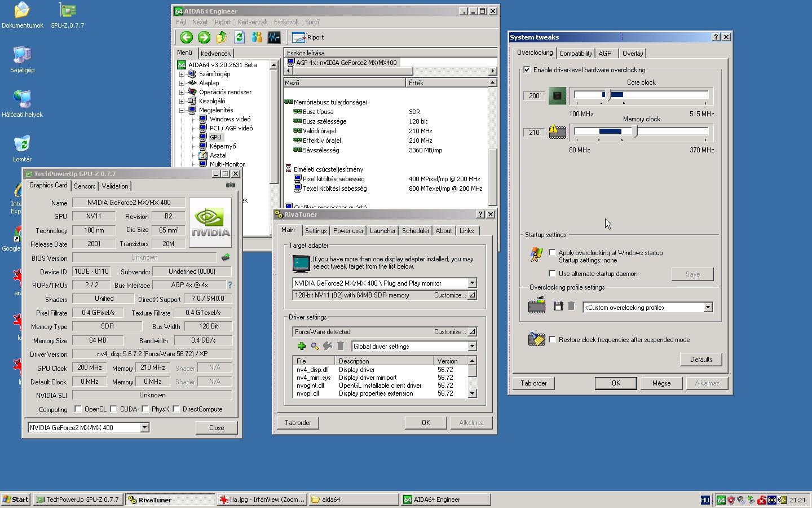This screenshot has width=812, height=508.
Task: Click GPU-Z BIOS save chip icon
Action: pyautogui.click(x=226, y=257)
